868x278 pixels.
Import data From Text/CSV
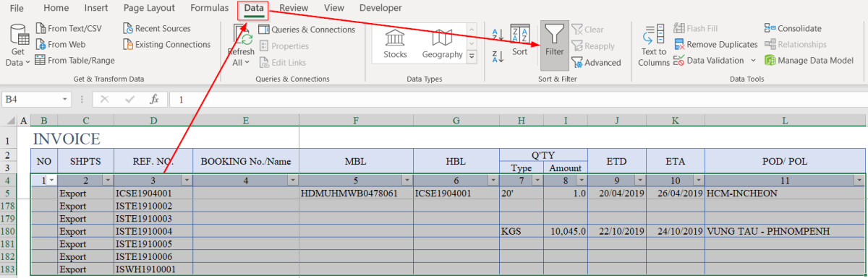(x=68, y=29)
